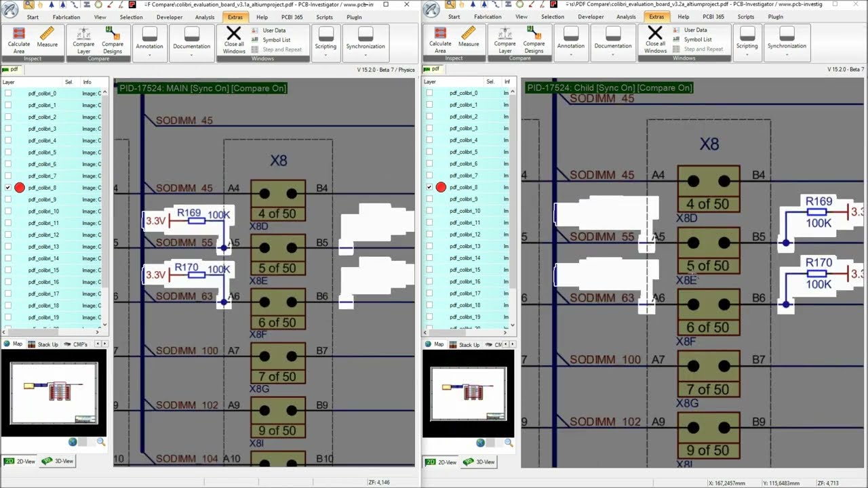Open Compare Designs in the left window
Viewport: 868px width, 488px height.
coord(113,41)
